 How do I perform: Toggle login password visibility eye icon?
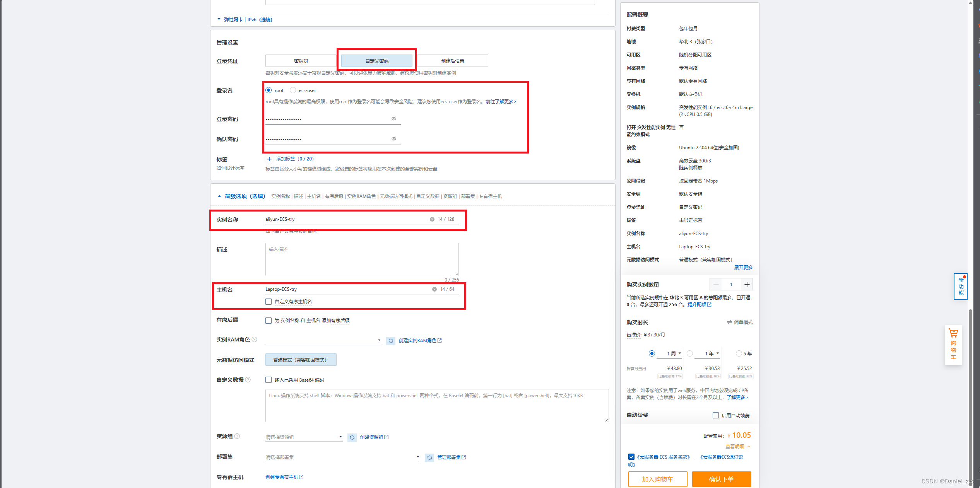tap(393, 119)
